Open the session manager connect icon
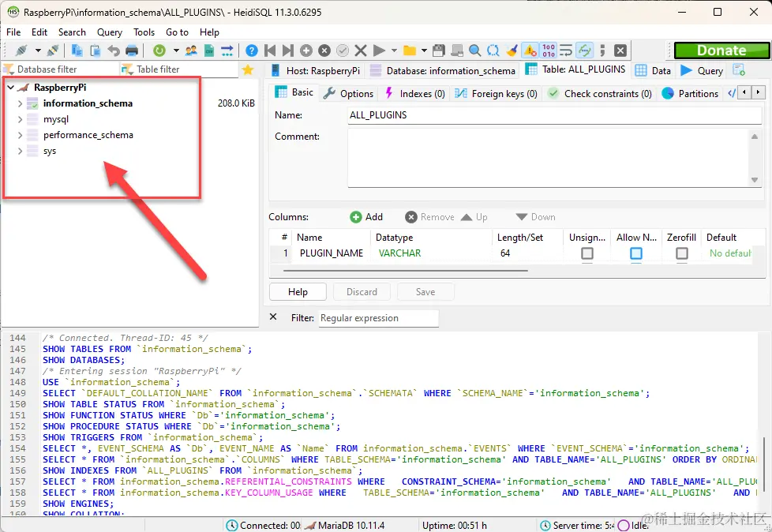 (21, 51)
